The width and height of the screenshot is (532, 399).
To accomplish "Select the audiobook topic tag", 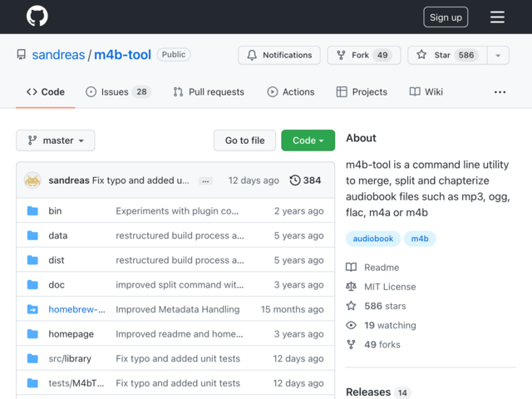I will (x=373, y=239).
